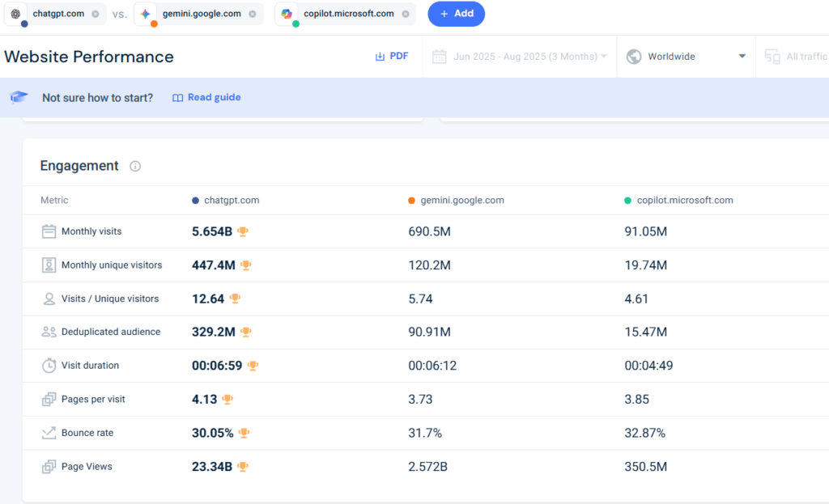829x504 pixels.
Task: Click the orange dot beside gemini.google.com header
Action: (x=411, y=201)
